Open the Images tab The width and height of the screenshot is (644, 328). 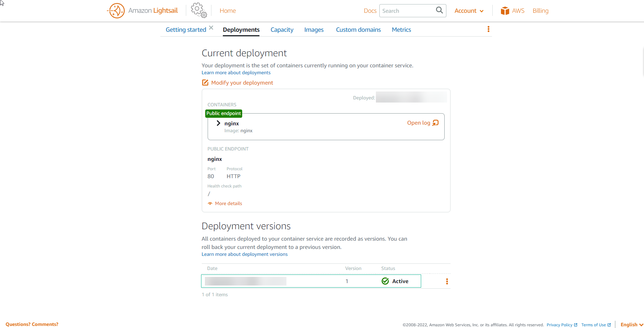(314, 30)
